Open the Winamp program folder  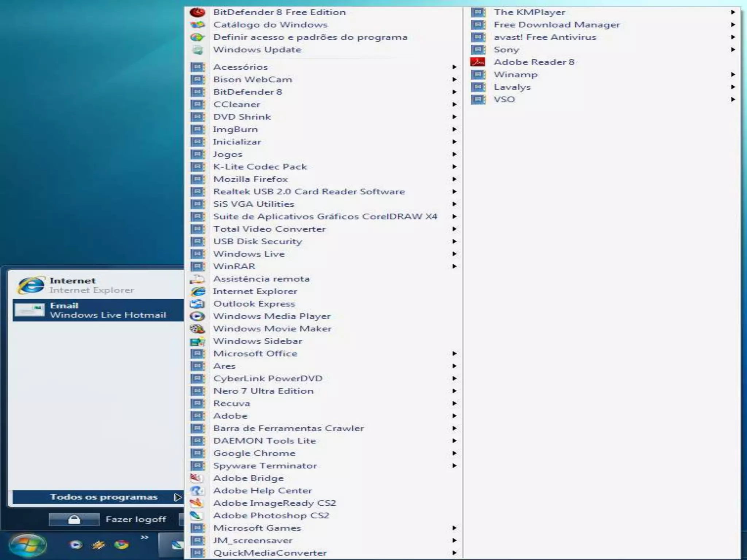click(515, 75)
